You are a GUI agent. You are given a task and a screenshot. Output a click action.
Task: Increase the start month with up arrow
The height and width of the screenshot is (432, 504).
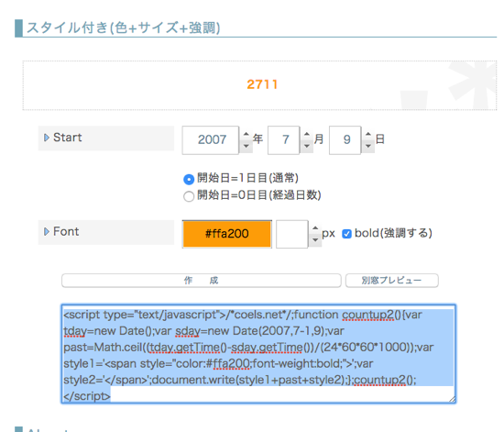pos(307,135)
